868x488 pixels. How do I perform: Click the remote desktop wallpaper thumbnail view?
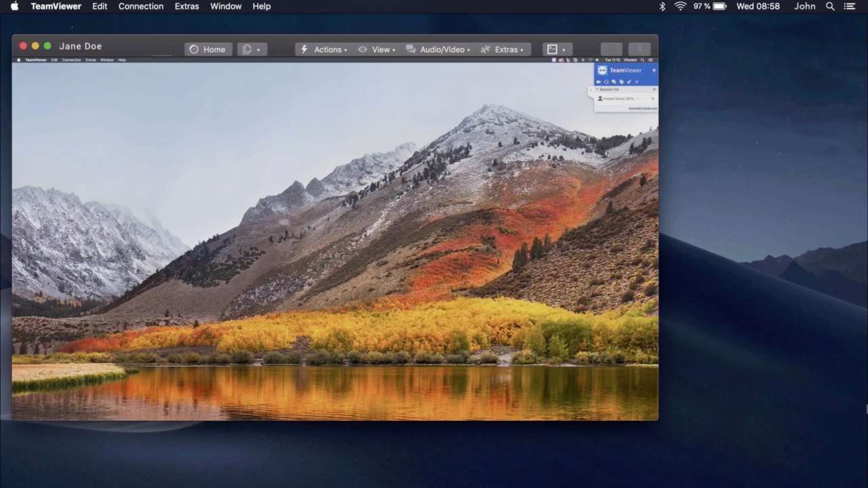[x=335, y=241]
